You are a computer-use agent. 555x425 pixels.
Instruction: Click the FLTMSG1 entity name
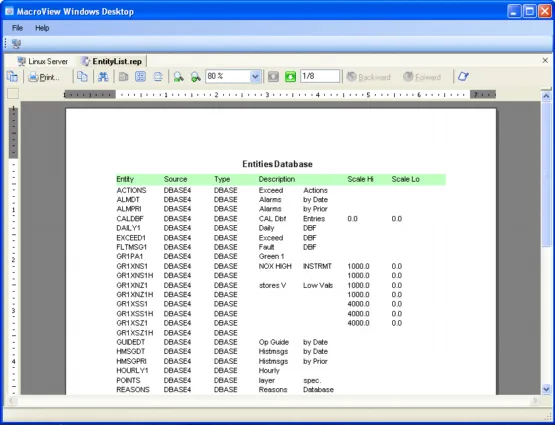132,247
